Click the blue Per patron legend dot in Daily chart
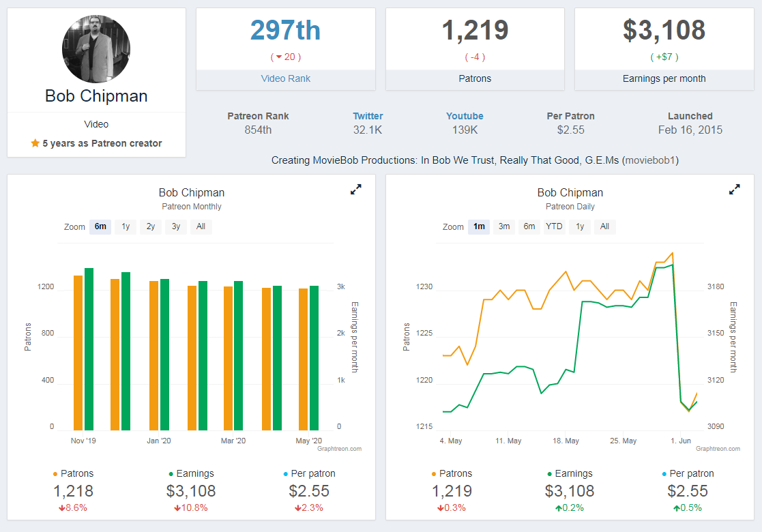Image resolution: width=762 pixels, height=532 pixels. [664, 474]
